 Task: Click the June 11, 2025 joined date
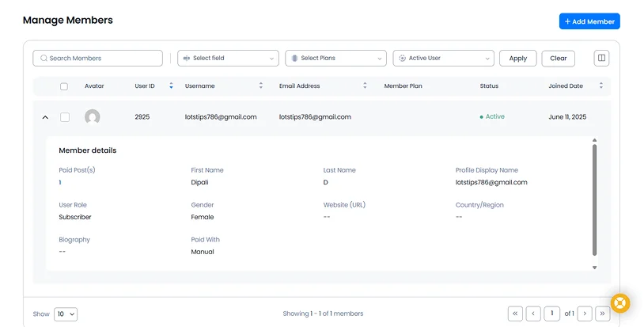[x=567, y=117]
